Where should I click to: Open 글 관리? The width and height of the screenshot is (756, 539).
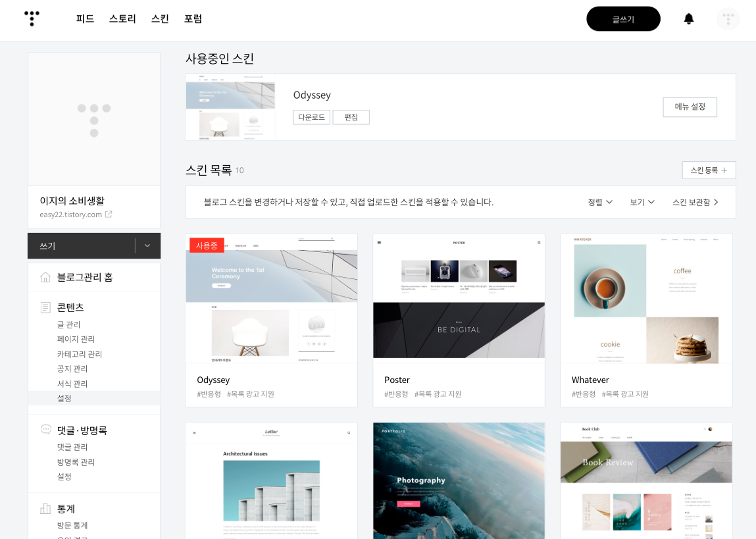coord(68,324)
